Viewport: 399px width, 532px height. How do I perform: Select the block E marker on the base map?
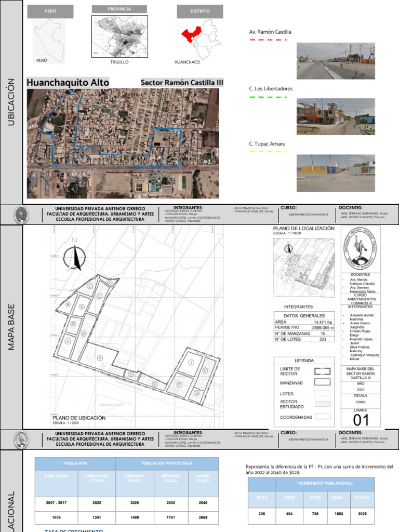click(x=155, y=384)
